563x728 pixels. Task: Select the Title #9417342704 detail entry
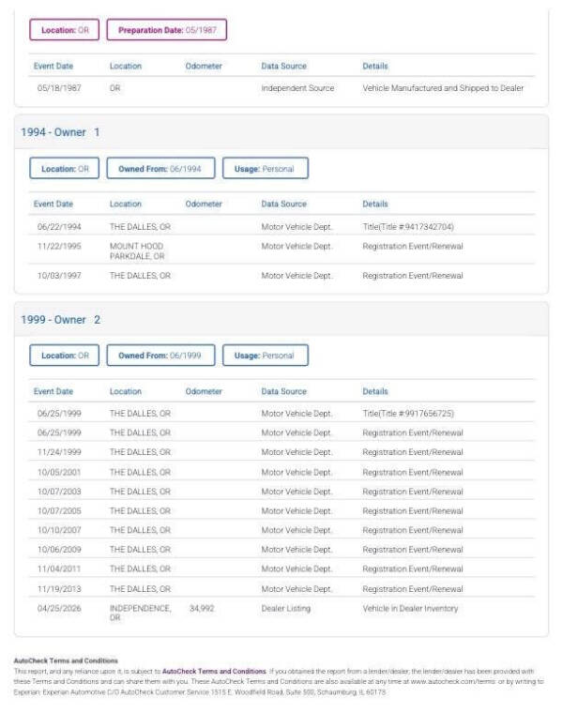point(408,227)
